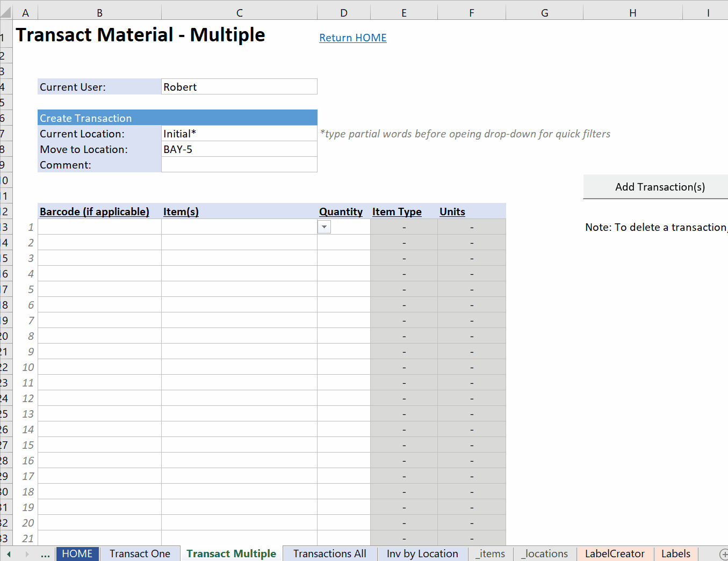Click the Move to Location cell showing BAY-5
This screenshot has height=561, width=728.
point(239,149)
